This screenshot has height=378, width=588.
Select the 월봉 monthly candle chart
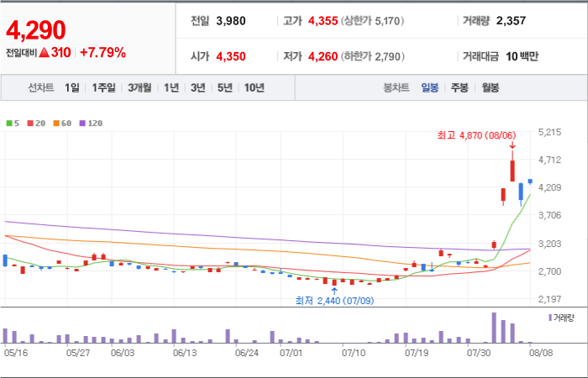490,88
